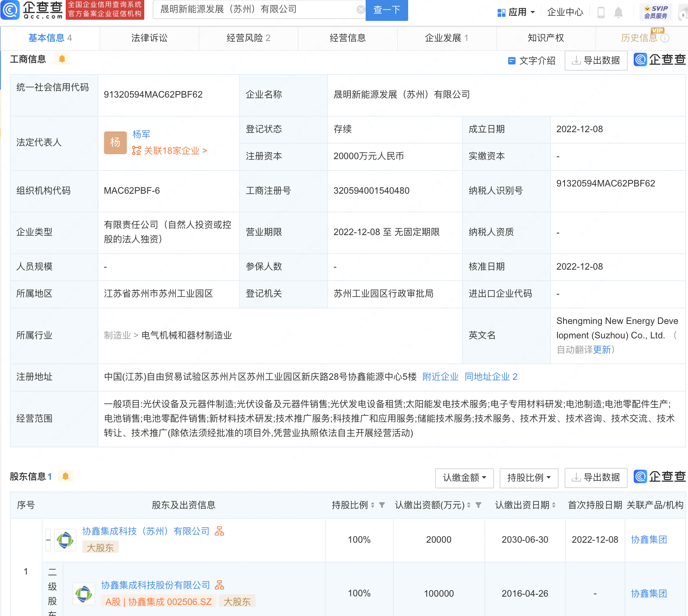Open notifications bell in top bar

(619, 12)
